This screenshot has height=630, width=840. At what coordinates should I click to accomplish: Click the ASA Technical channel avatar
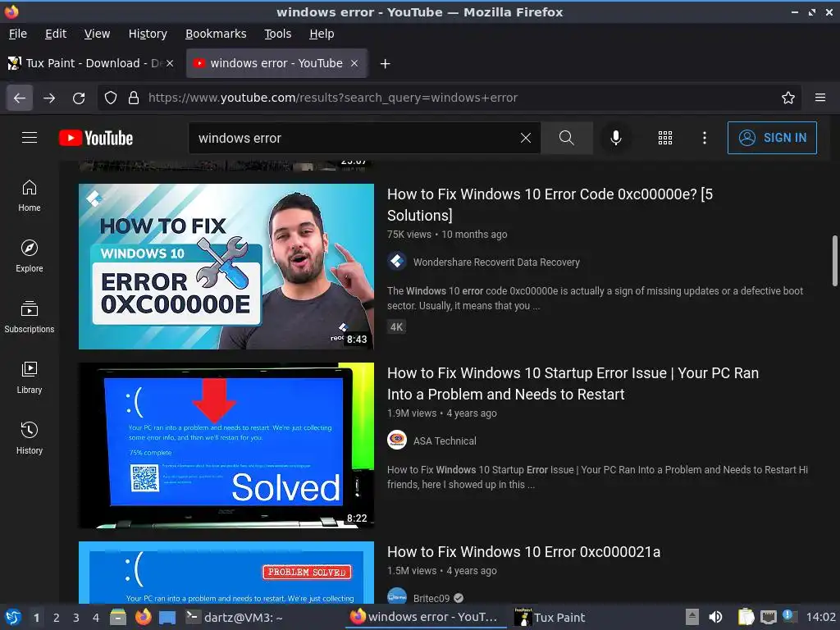click(397, 441)
